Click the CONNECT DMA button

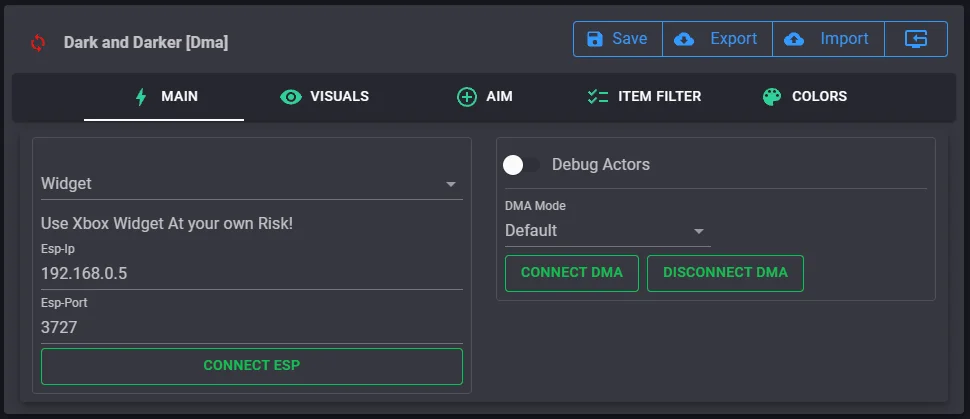pos(572,273)
